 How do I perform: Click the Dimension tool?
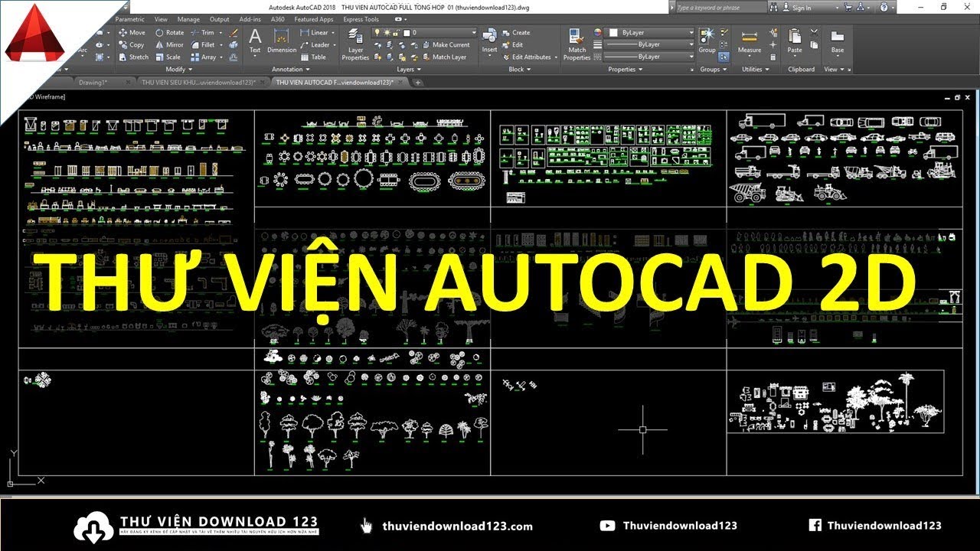[x=282, y=41]
